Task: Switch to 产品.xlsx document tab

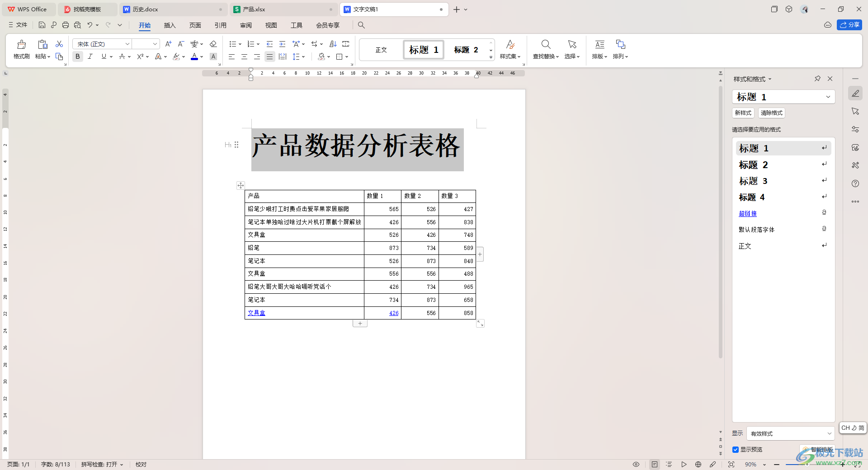Action: [283, 9]
